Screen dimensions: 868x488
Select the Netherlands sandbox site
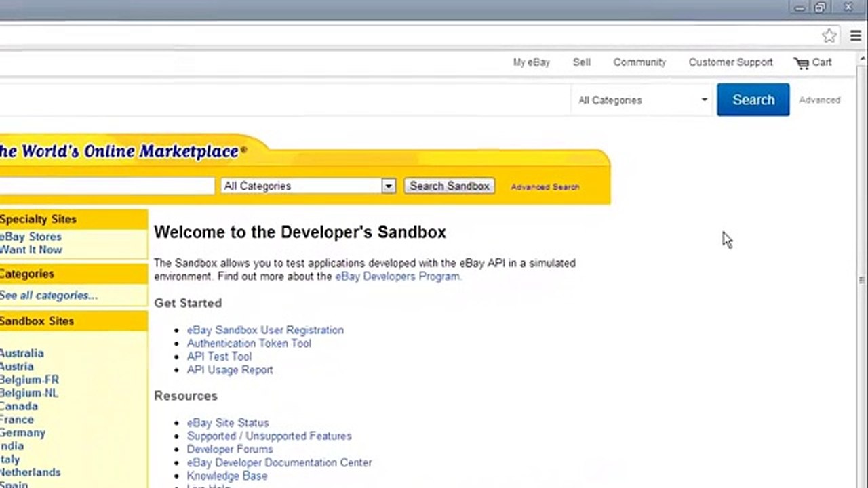pos(30,472)
